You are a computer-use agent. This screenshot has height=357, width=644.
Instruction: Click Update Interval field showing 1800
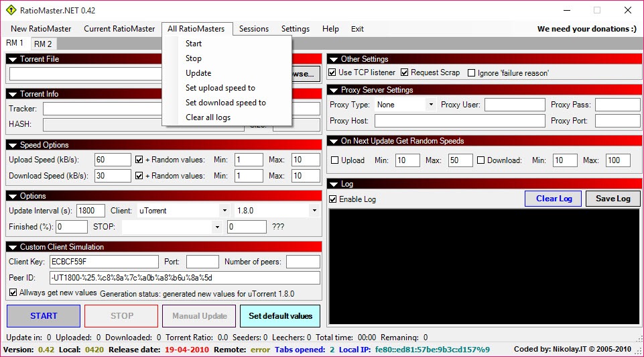[x=90, y=211]
